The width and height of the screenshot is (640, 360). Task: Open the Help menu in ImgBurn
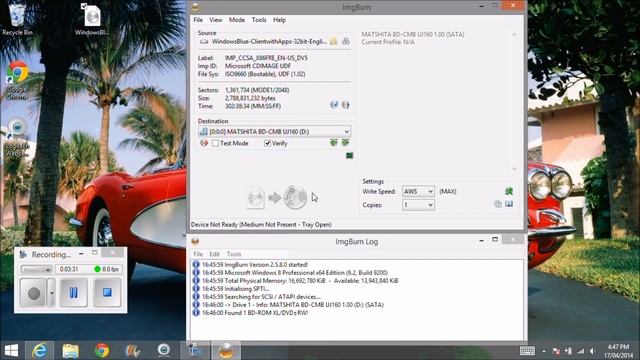pos(279,20)
